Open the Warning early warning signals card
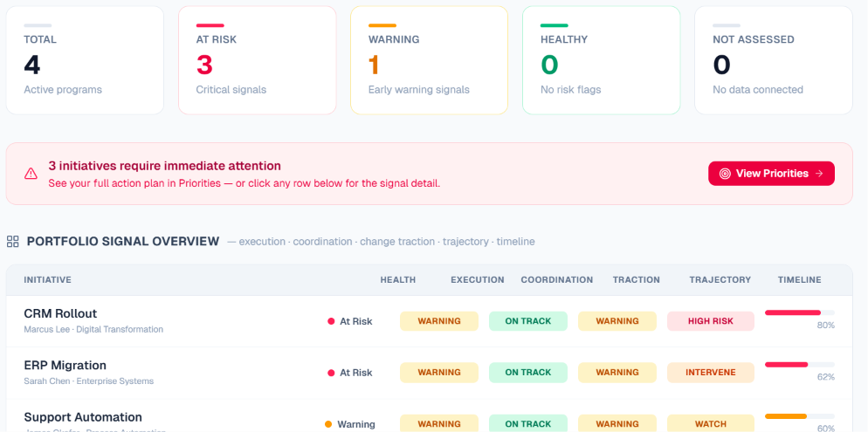This screenshot has height=432, width=868. [x=429, y=60]
